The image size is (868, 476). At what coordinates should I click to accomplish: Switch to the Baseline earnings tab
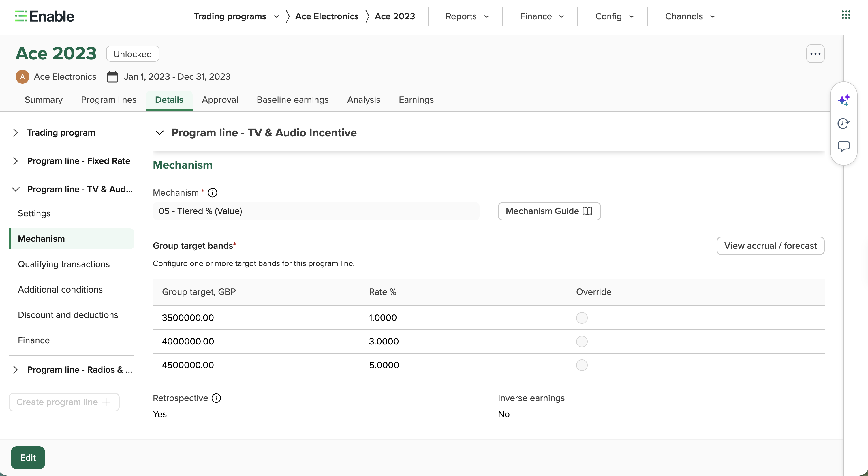(292, 100)
